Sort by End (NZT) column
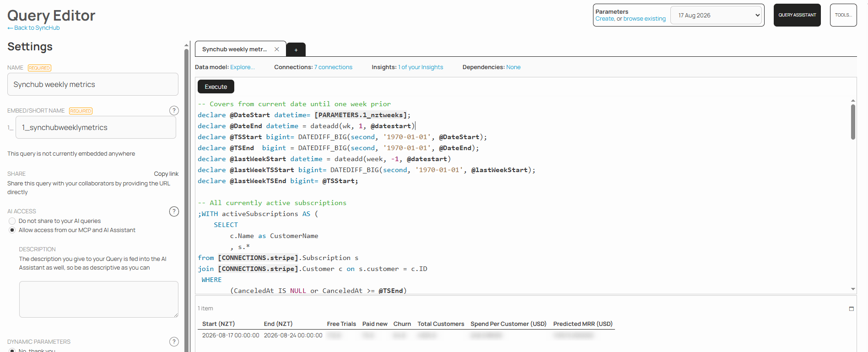This screenshot has width=868, height=352. [x=278, y=324]
